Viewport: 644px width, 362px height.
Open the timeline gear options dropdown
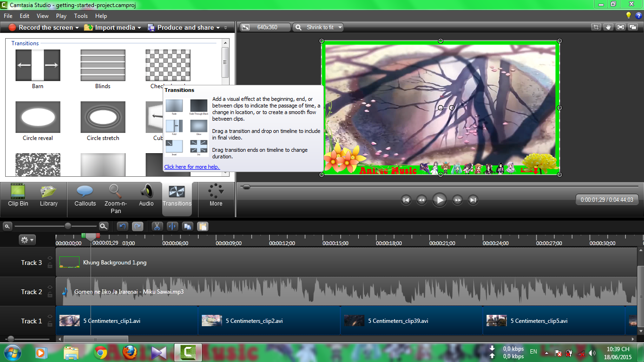coord(27,240)
